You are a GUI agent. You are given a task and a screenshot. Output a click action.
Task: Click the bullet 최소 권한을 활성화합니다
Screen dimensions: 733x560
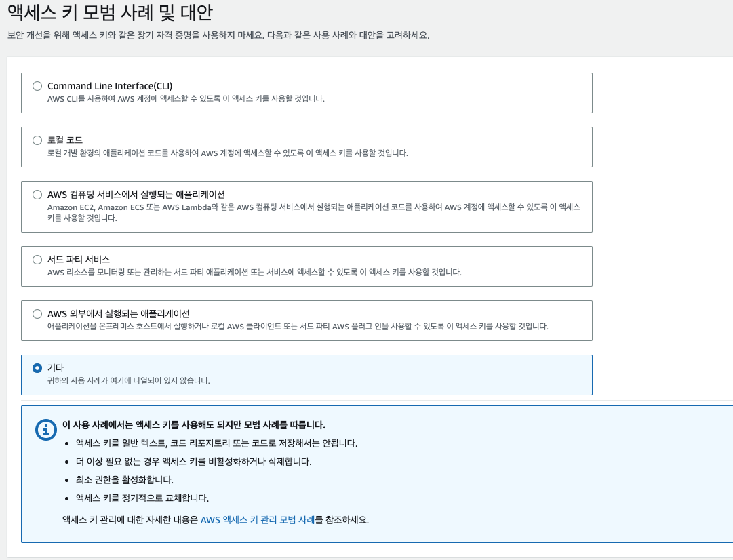pyautogui.click(x=124, y=479)
